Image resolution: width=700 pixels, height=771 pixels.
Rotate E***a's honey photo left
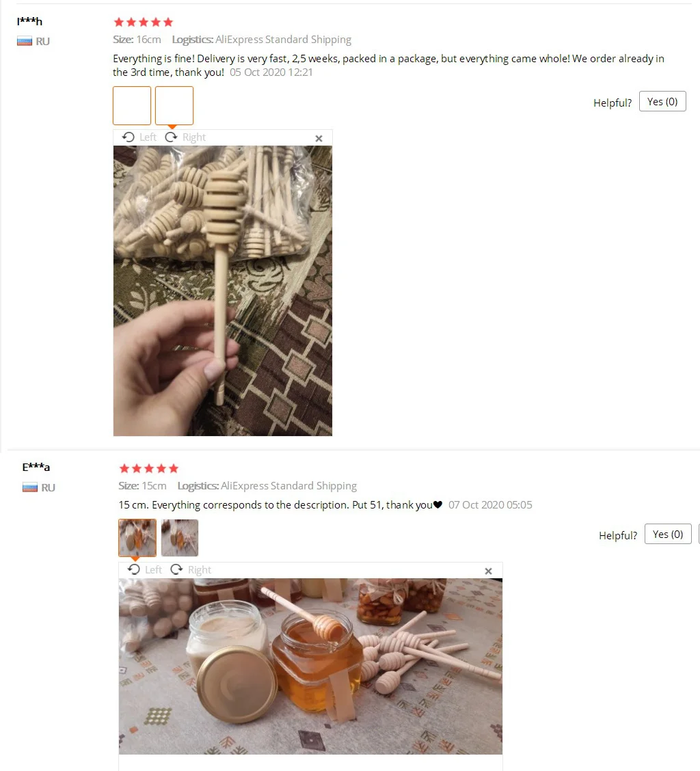click(144, 569)
